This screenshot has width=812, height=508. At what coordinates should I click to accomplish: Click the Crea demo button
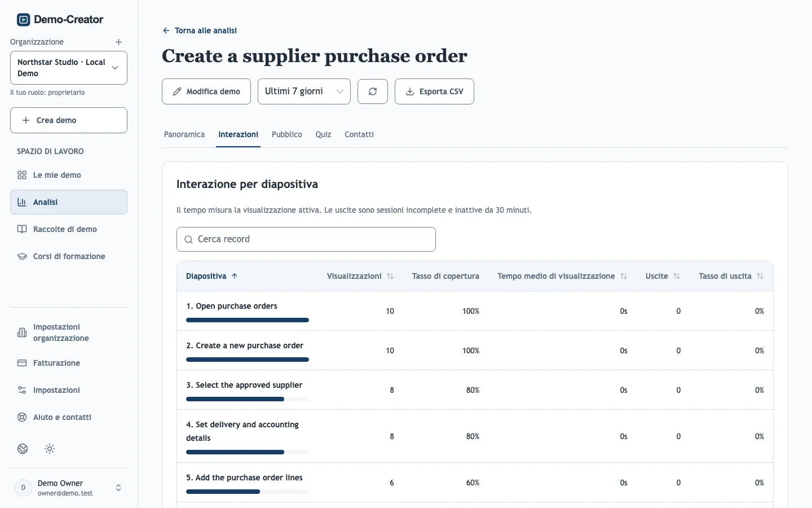pos(69,120)
